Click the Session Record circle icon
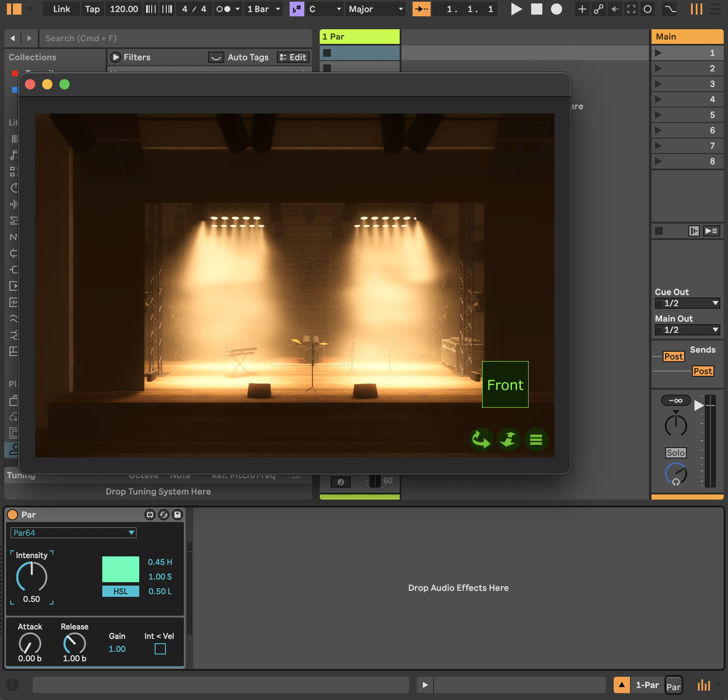 pyautogui.click(x=648, y=9)
